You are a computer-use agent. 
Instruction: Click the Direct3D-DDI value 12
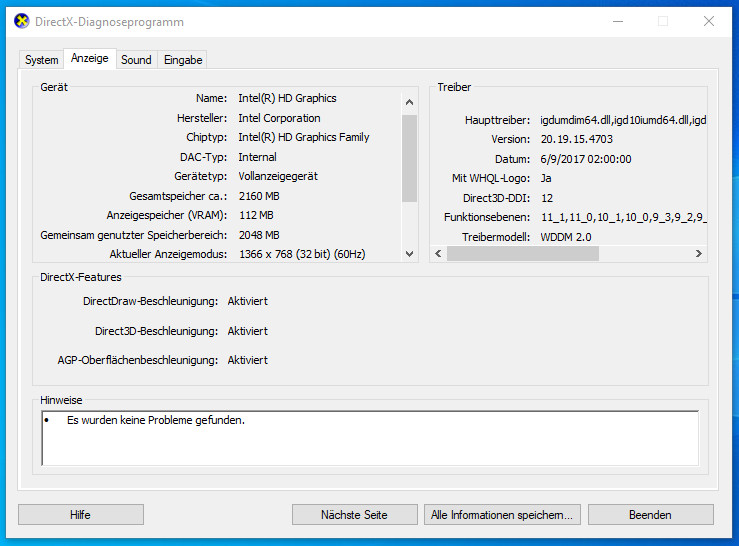click(x=547, y=198)
